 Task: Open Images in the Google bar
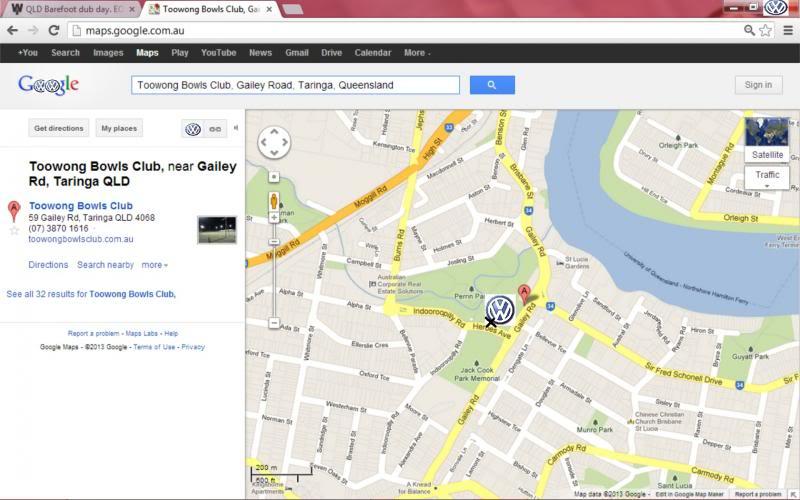(108, 53)
